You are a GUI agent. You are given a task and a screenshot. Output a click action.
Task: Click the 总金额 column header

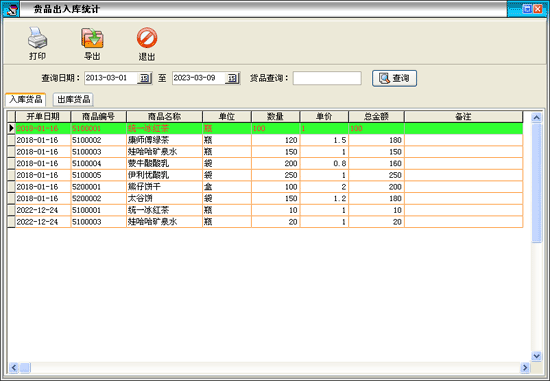coord(376,116)
